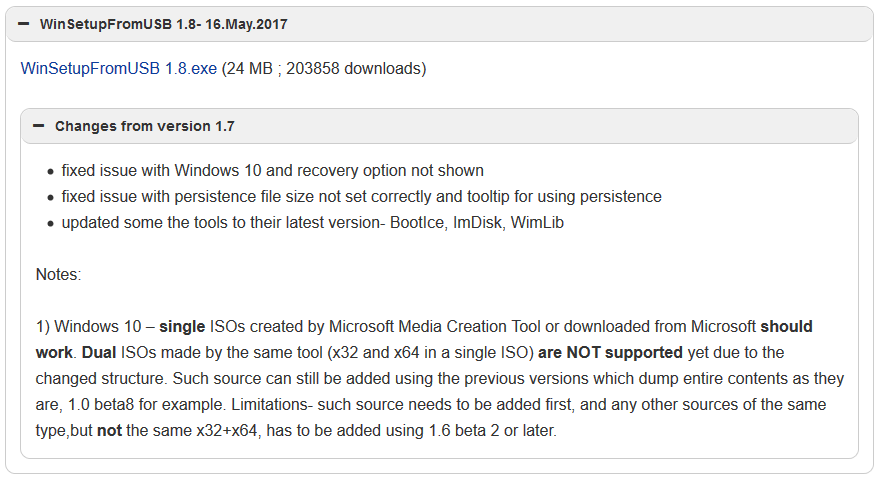Toggle the WinSetupFromUSB 1.8- 16.May.2017 header title
Viewport: 880px width, 477px height.
[163, 24]
